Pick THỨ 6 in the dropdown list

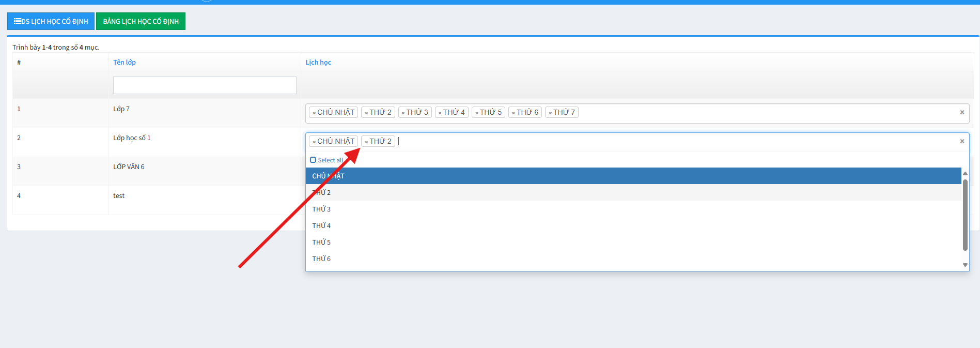click(x=321, y=259)
